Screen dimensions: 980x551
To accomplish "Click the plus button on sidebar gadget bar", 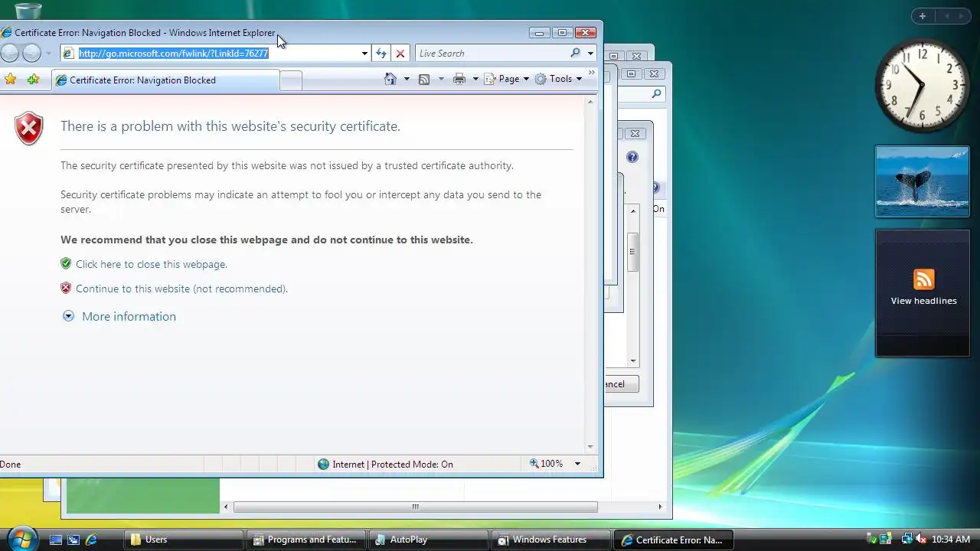I will (x=923, y=16).
